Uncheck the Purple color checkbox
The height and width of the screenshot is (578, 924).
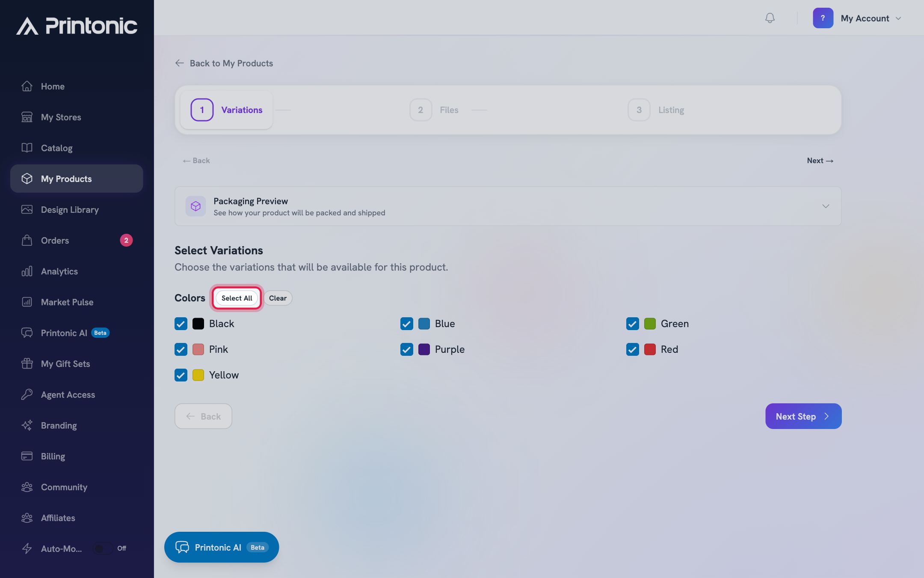click(407, 349)
